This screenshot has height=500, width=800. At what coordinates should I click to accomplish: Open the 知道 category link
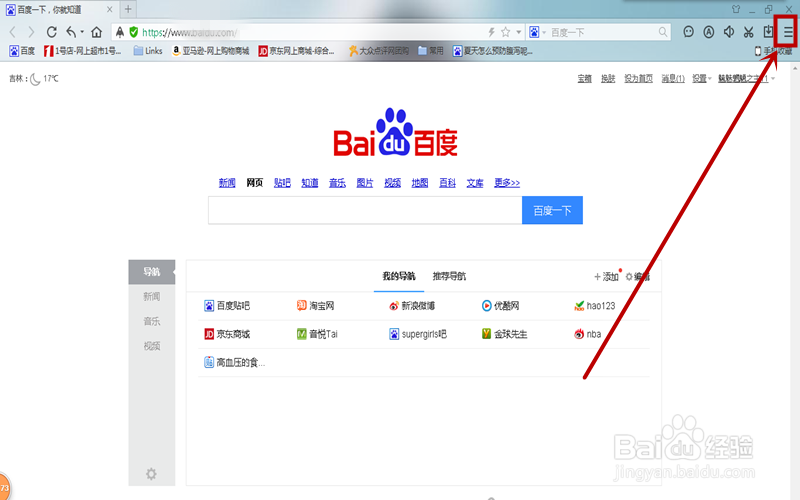pos(310,183)
